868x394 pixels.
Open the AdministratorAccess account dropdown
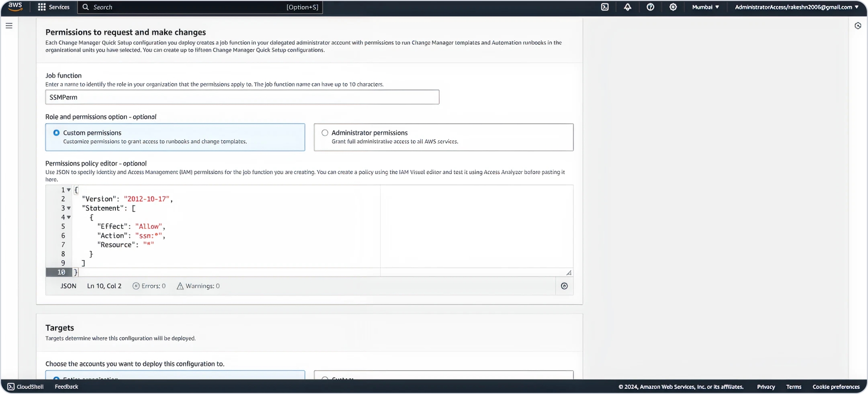coord(796,7)
